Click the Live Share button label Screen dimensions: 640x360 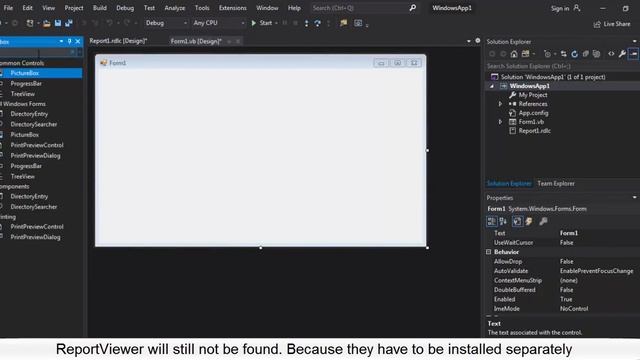(617, 24)
